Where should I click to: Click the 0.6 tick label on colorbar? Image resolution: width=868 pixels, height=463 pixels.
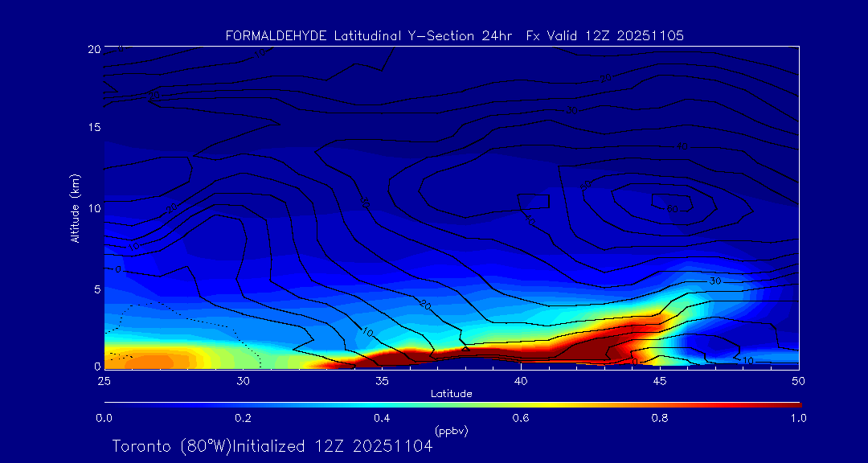(x=521, y=418)
